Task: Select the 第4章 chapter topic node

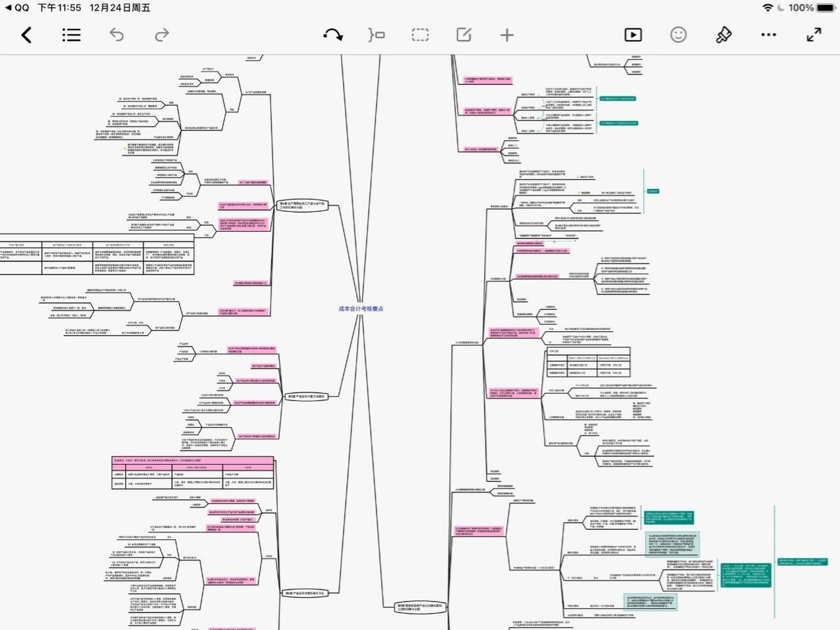Action: (302, 205)
